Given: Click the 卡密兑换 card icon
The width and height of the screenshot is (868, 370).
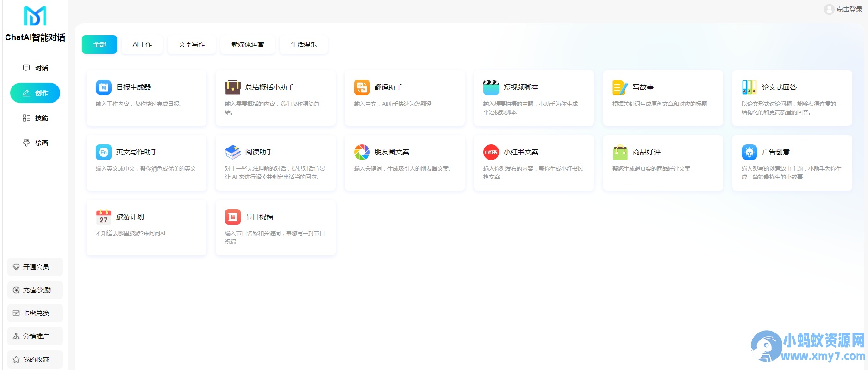Looking at the screenshot, I should pos(16,313).
